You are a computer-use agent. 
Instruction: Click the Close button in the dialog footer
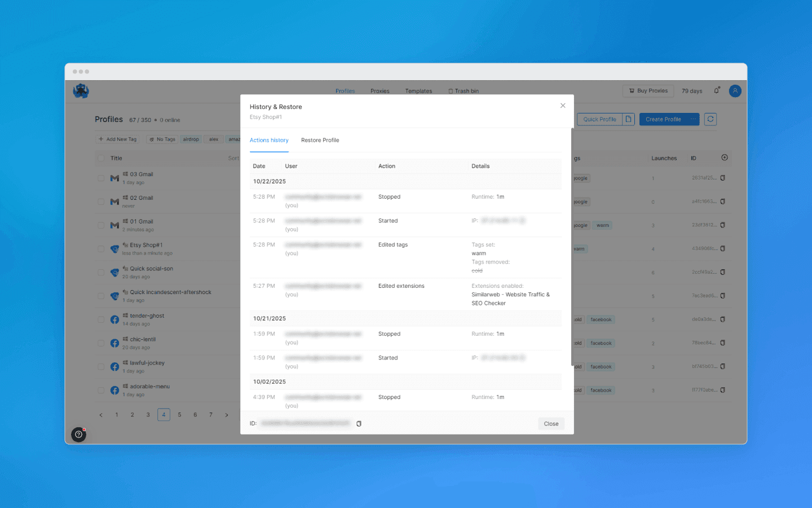pos(551,424)
